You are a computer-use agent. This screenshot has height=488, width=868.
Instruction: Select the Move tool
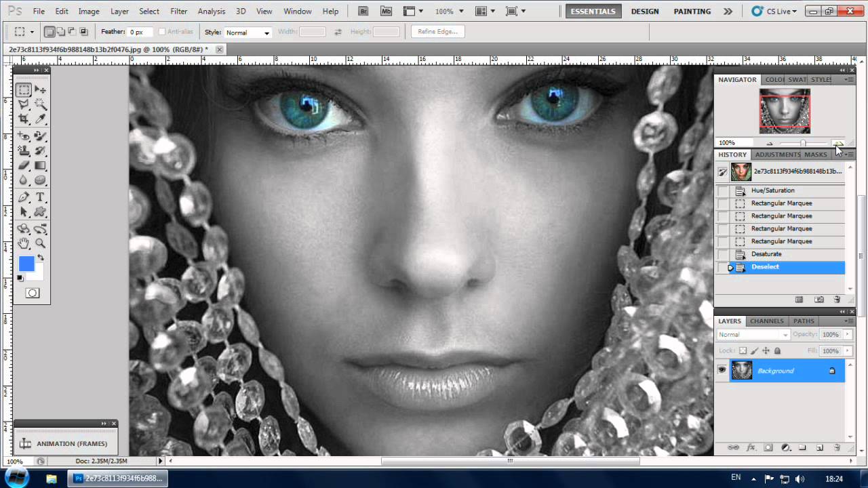tap(41, 89)
